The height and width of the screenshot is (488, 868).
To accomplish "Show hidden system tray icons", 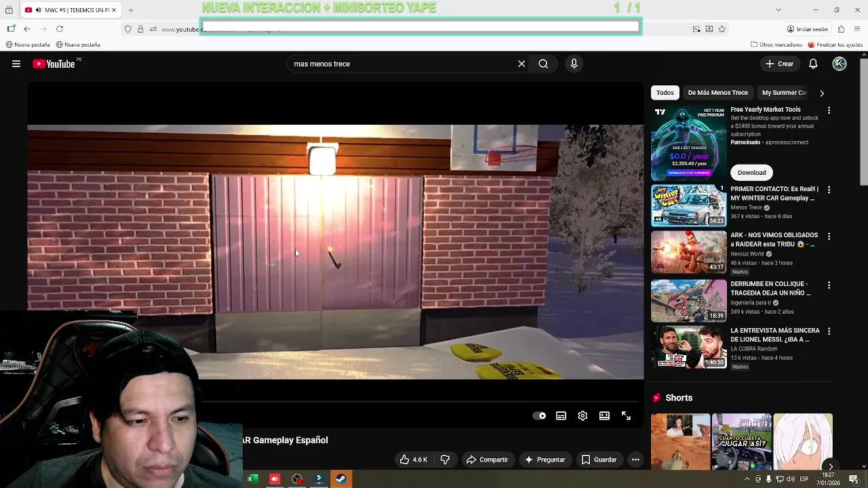I will pyautogui.click(x=747, y=479).
